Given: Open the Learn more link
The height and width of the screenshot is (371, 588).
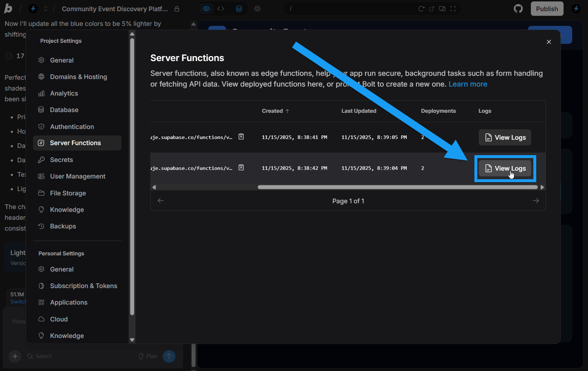Looking at the screenshot, I should tap(468, 84).
